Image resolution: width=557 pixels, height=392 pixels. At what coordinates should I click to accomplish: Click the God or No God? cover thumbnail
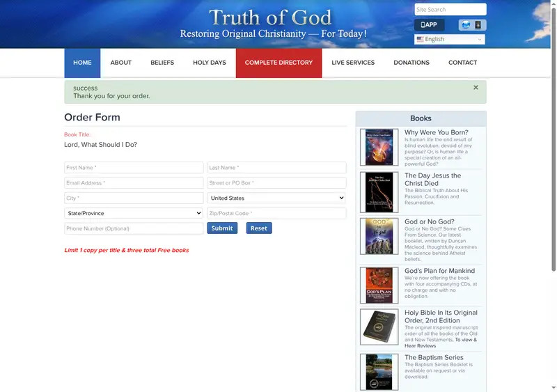(x=379, y=236)
